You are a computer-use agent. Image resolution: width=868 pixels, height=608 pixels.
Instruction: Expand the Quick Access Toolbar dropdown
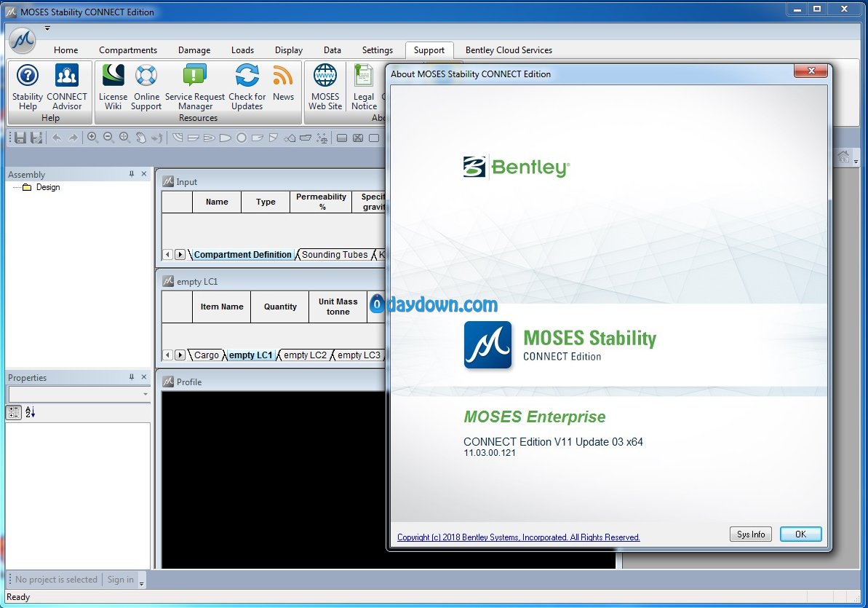click(x=47, y=28)
